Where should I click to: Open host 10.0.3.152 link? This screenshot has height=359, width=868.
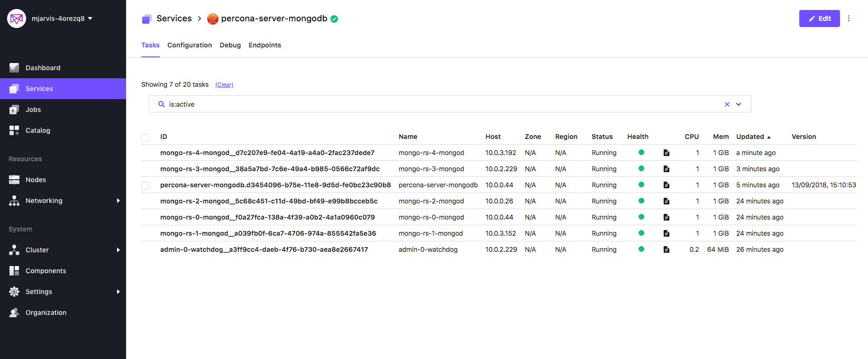[x=501, y=233]
